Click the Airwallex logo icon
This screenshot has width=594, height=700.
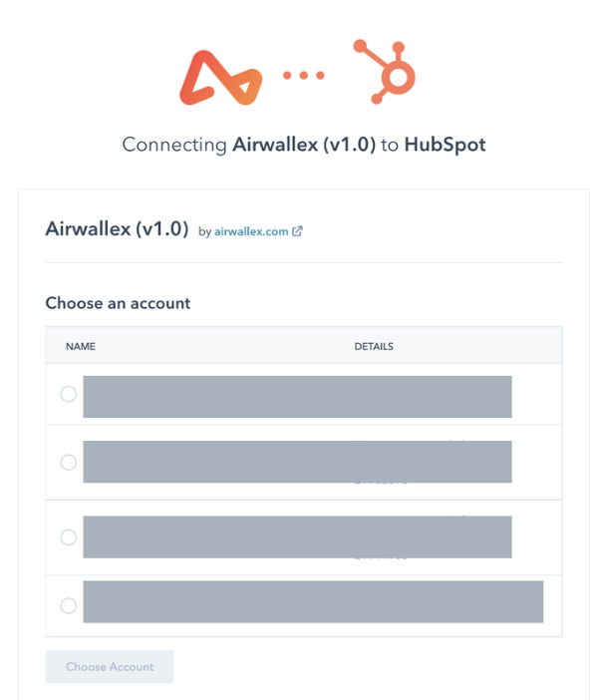pos(221,78)
